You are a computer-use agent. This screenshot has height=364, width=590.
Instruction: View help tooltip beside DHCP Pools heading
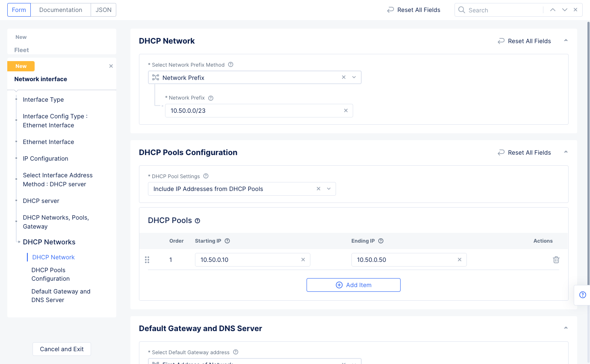click(x=197, y=220)
